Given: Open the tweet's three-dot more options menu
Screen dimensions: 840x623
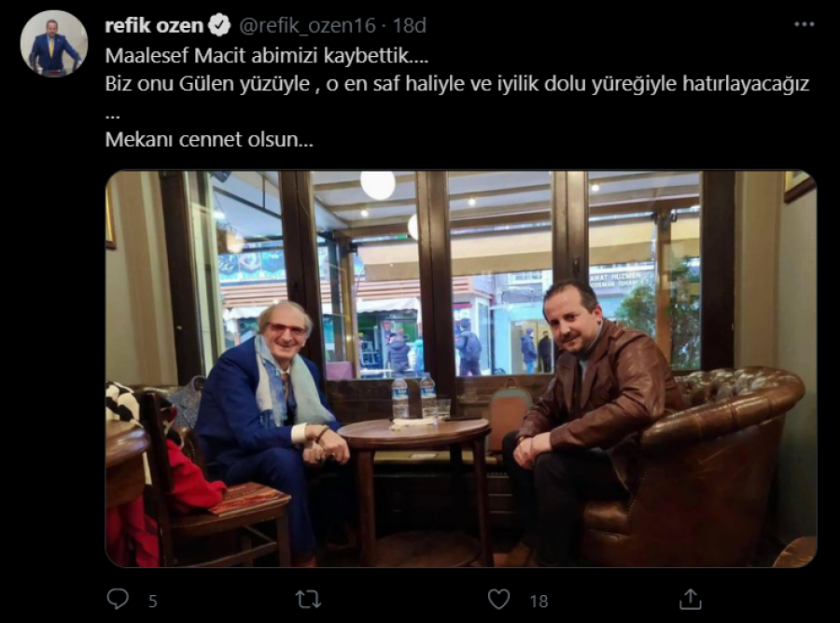Looking at the screenshot, I should point(805,24).
